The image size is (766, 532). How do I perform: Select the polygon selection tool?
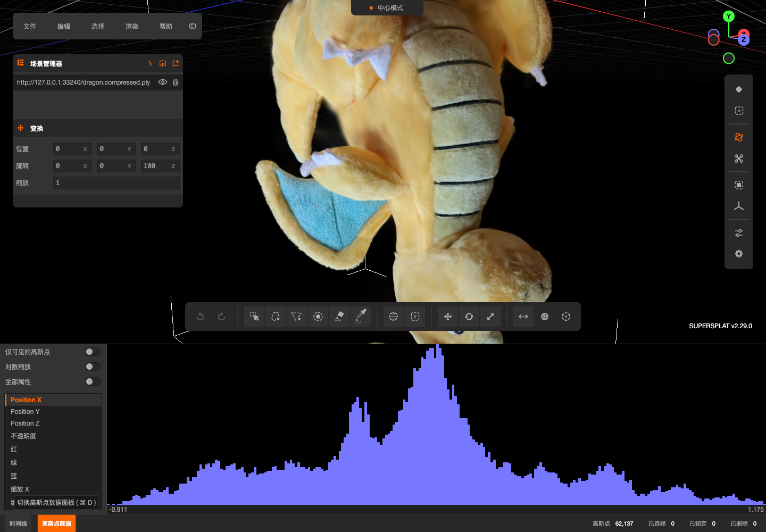297,317
